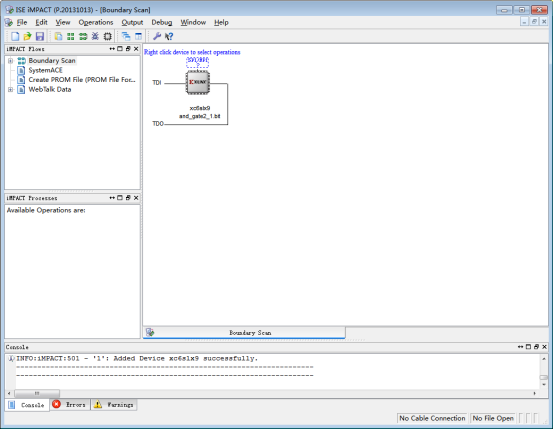Minimize the inner Boundary Scan document window

point(524,22)
